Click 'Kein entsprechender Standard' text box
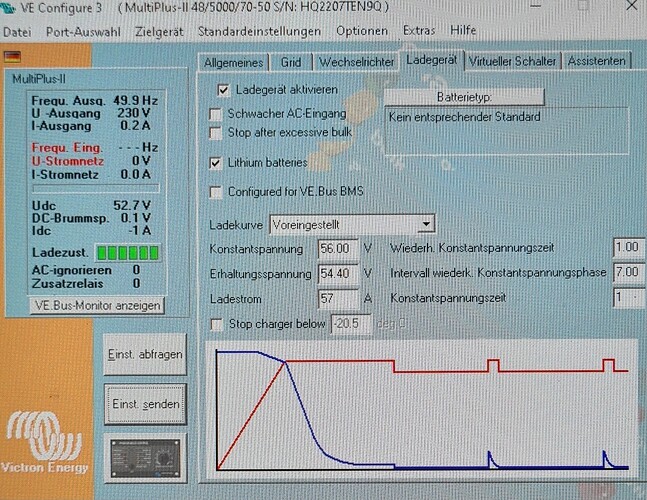 pyautogui.click(x=507, y=131)
